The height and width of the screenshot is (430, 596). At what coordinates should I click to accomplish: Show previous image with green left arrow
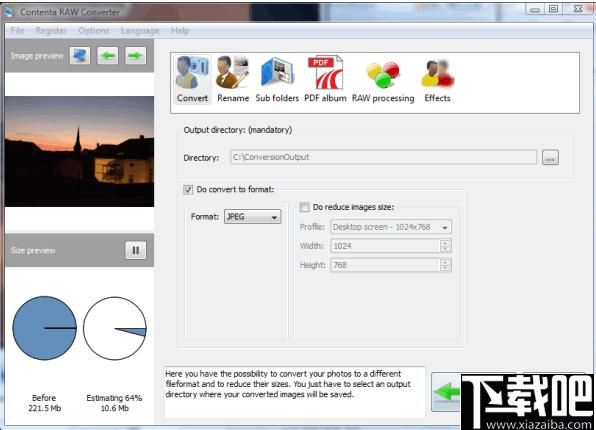pyautogui.click(x=108, y=56)
